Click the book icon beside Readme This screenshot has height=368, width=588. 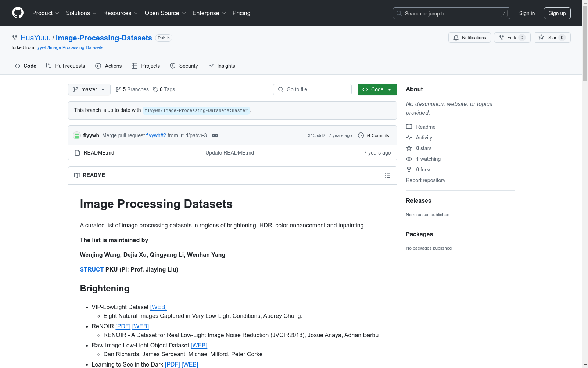(409, 127)
